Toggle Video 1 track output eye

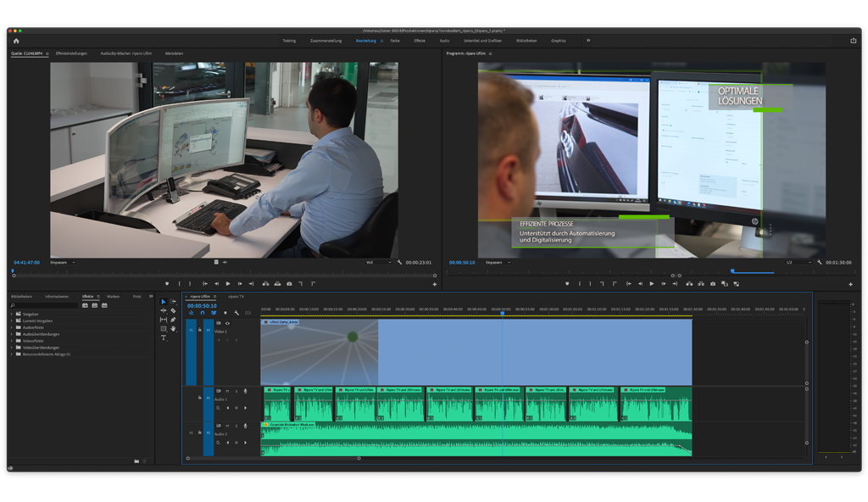(227, 323)
